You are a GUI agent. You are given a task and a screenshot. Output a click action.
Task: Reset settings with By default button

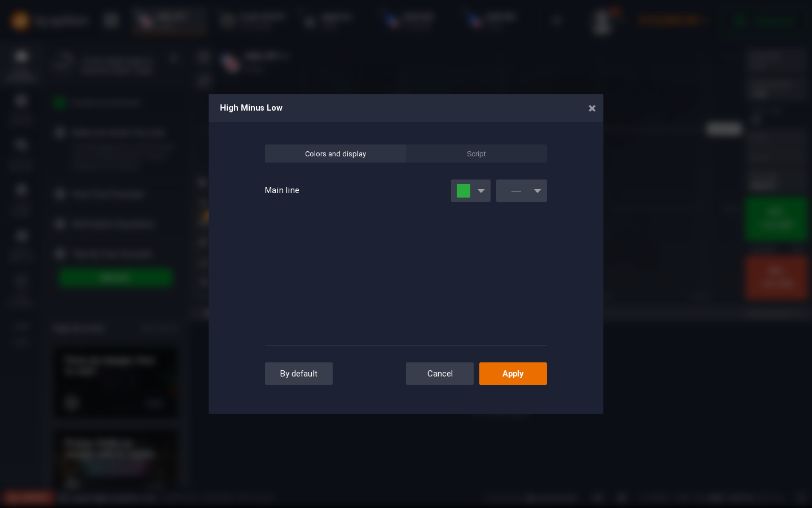pyautogui.click(x=299, y=374)
